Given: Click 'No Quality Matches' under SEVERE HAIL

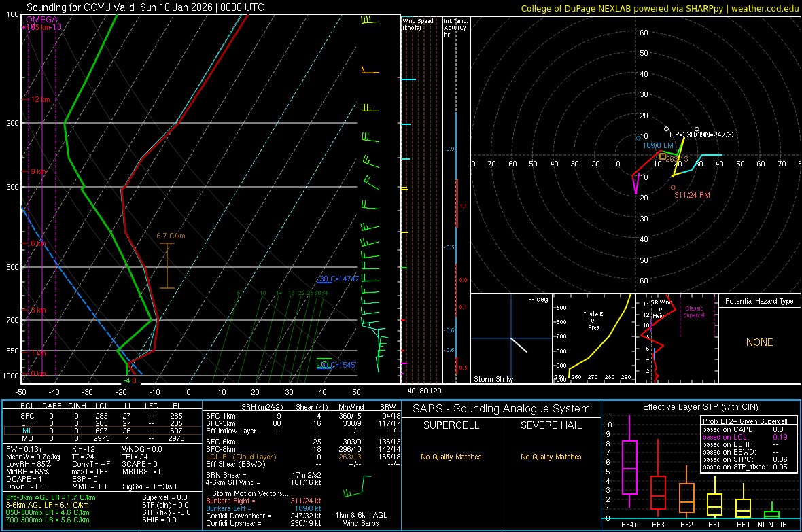Looking at the screenshot, I should tap(551, 457).
